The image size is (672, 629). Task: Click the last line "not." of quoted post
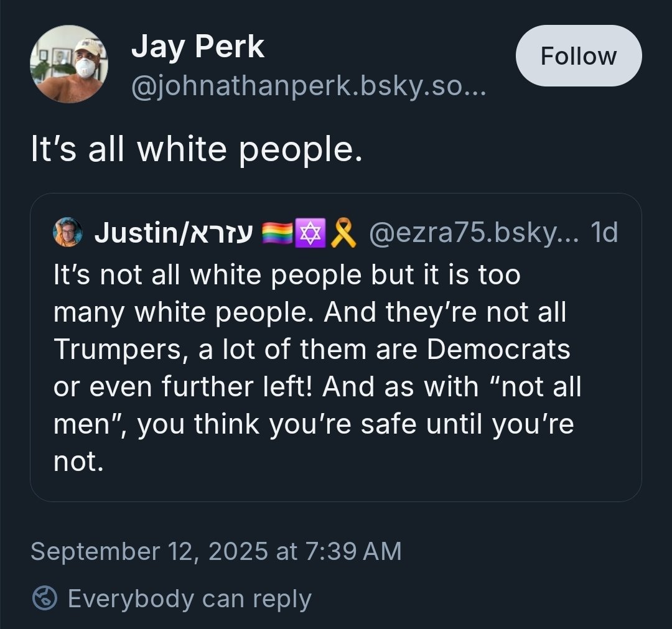[78, 461]
